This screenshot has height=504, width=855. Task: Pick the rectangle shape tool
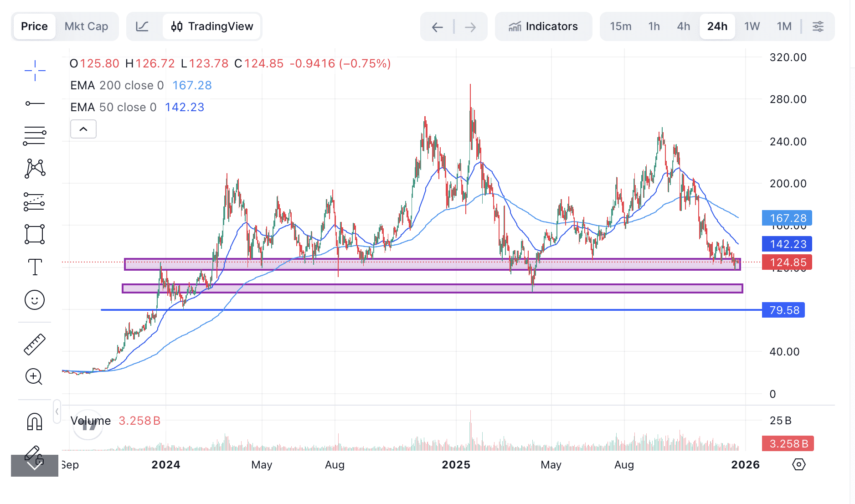coord(35,234)
